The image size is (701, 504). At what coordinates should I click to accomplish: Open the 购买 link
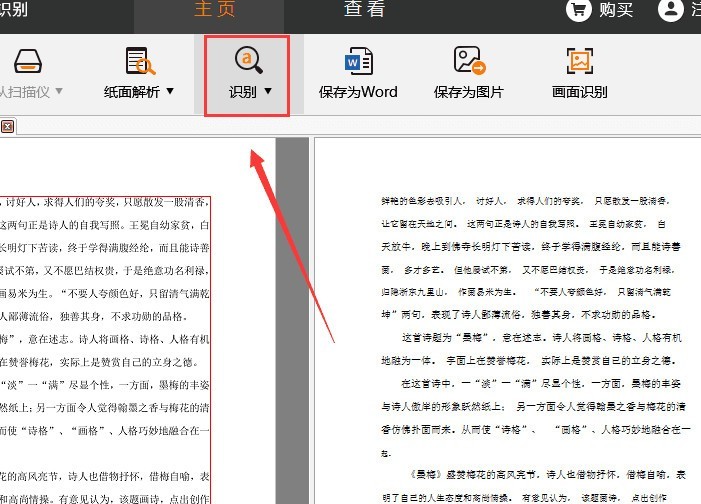click(616, 10)
